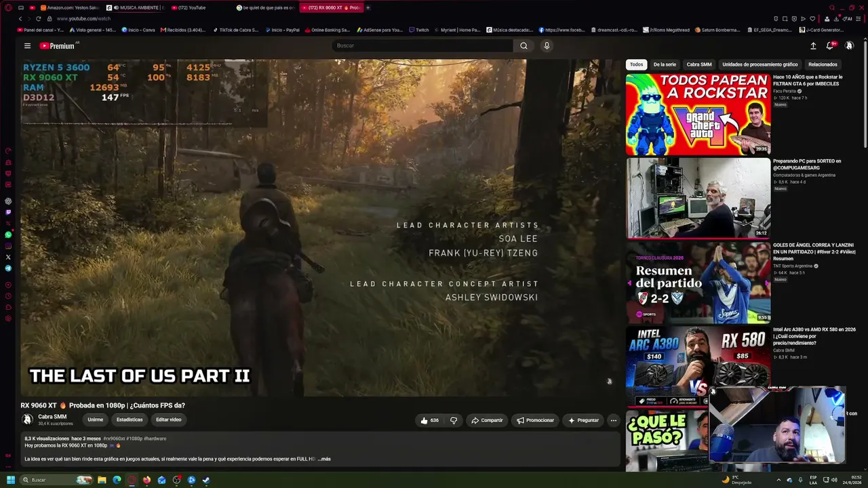Screen dimensions: 868x488
Task: Open YouTube notifications bell
Action: [x=829, y=46]
